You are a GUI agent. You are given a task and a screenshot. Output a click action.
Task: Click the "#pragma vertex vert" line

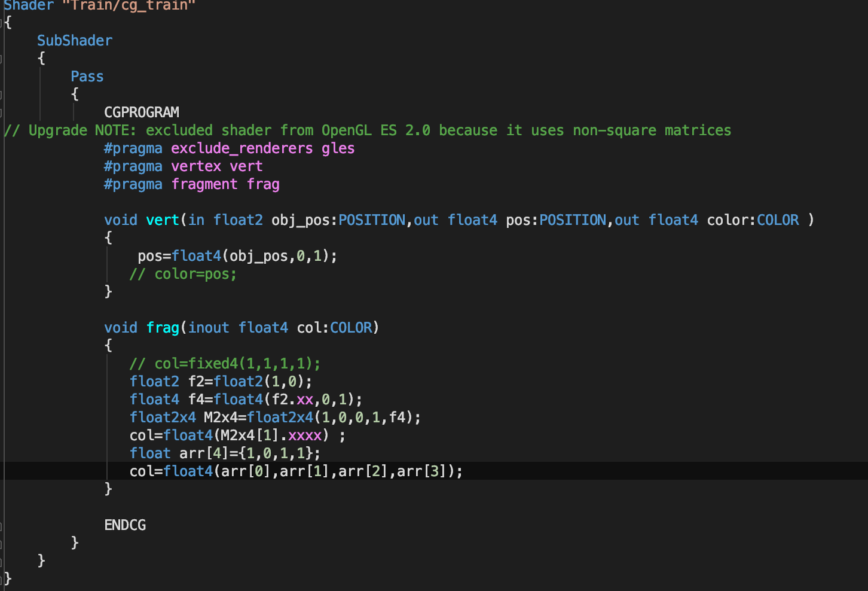point(184,166)
